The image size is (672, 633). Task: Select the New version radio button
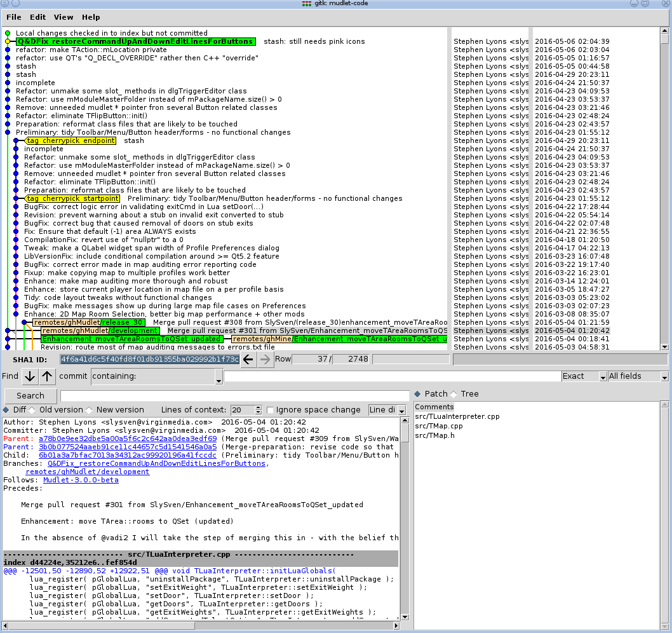[89, 410]
